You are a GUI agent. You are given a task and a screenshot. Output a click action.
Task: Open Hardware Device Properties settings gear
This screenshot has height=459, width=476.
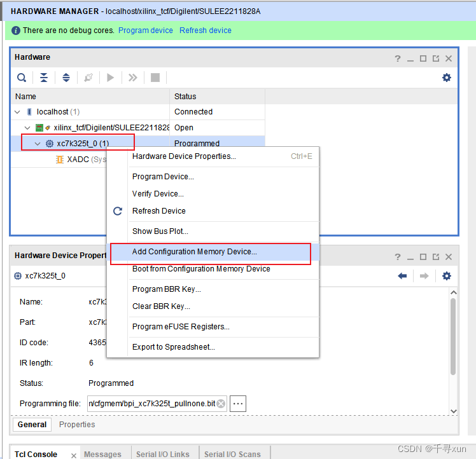[x=446, y=276]
